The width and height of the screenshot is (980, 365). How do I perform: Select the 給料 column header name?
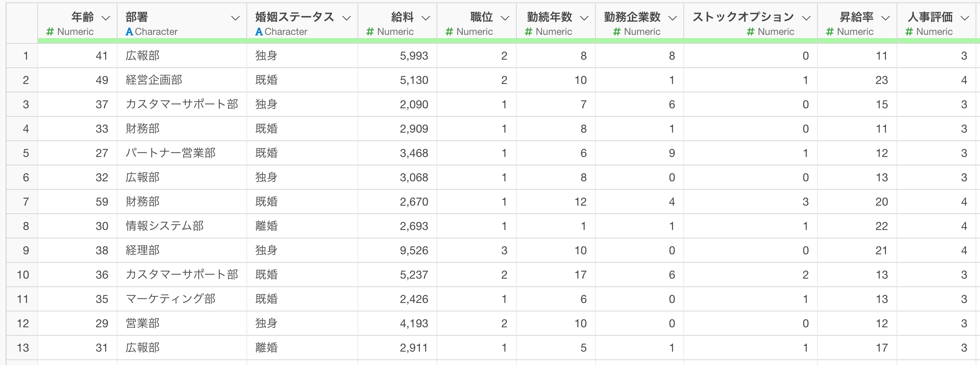(x=402, y=17)
